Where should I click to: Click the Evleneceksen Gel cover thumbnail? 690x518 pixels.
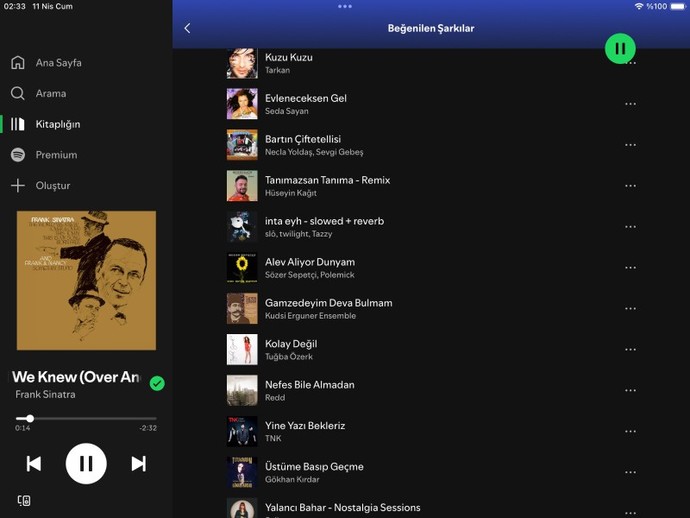click(x=242, y=104)
